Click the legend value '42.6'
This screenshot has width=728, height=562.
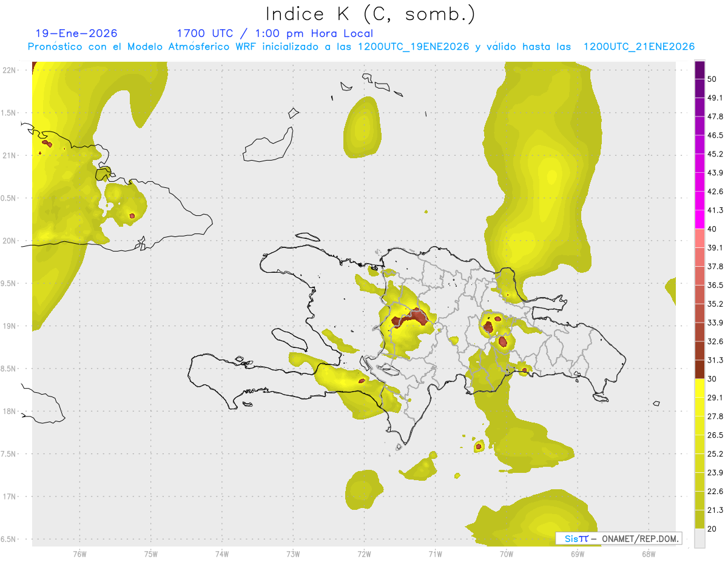click(715, 192)
